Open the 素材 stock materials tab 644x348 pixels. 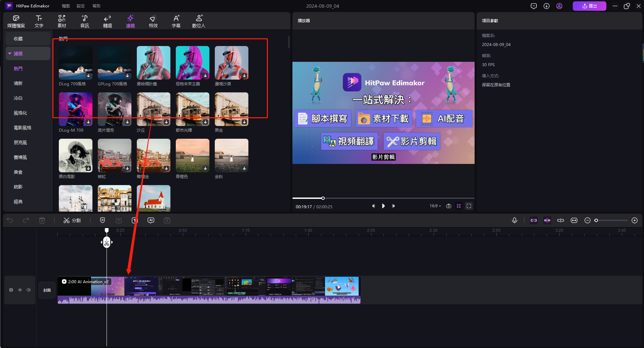click(62, 21)
